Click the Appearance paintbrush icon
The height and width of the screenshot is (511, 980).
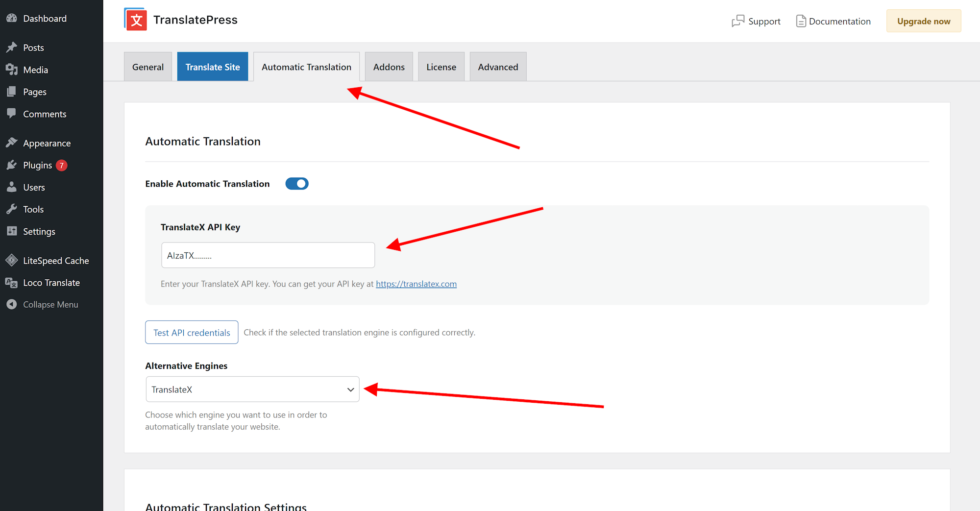coord(12,143)
